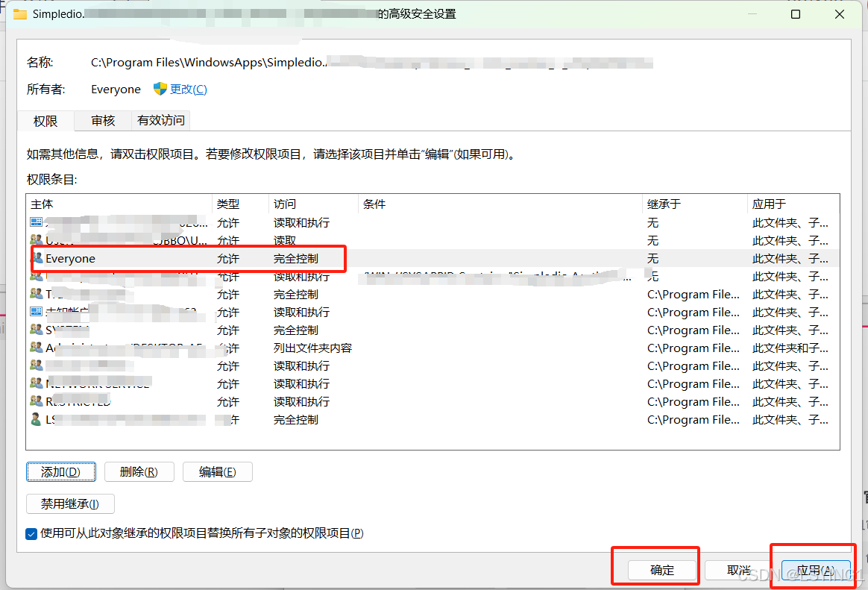Click the 禁用继承(I) button
This screenshot has height=590, width=868.
[x=70, y=503]
